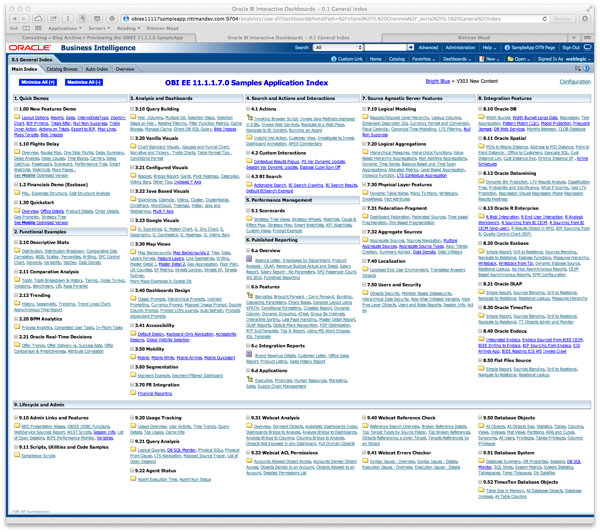Click the search go arrow button
Image resolution: width=600 pixels, height=532 pixels.
pos(411,47)
